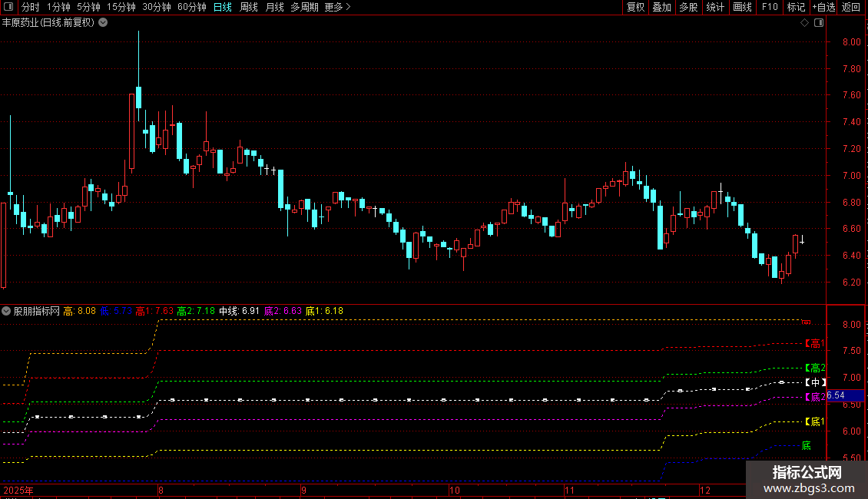Switch to the 分时 intraday view
Screen dimensions: 868x499
31,7
